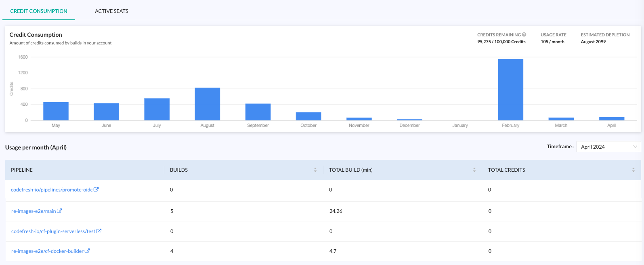Open external link icon for cf-plugin-serverless/test
644x265 pixels.
coord(99,231)
